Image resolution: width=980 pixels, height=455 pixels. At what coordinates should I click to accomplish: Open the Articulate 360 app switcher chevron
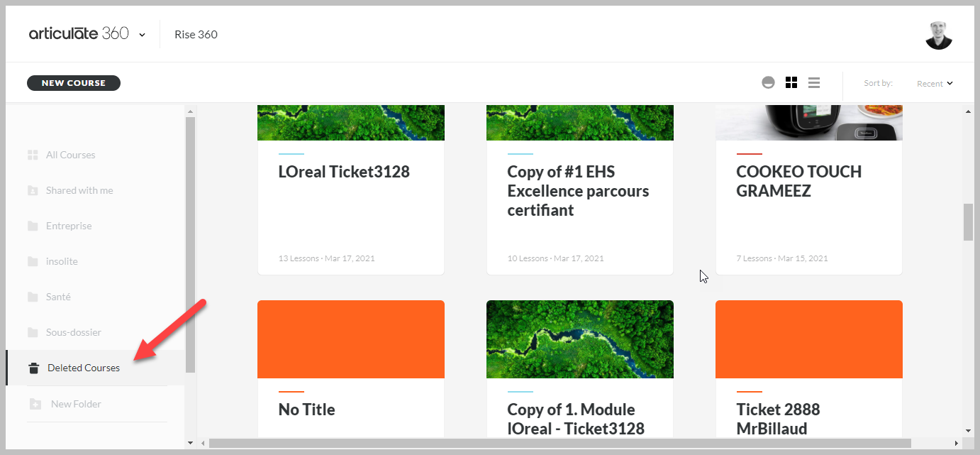point(143,35)
